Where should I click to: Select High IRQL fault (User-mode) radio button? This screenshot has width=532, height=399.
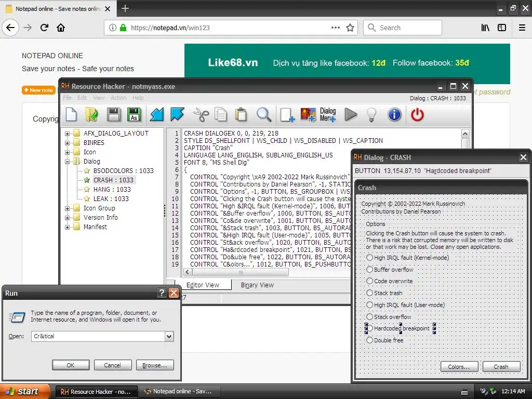coord(369,304)
